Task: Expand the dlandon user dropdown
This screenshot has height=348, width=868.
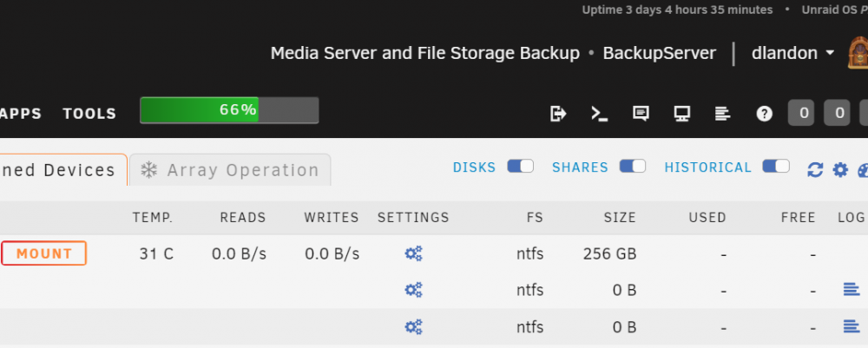Action: point(792,53)
